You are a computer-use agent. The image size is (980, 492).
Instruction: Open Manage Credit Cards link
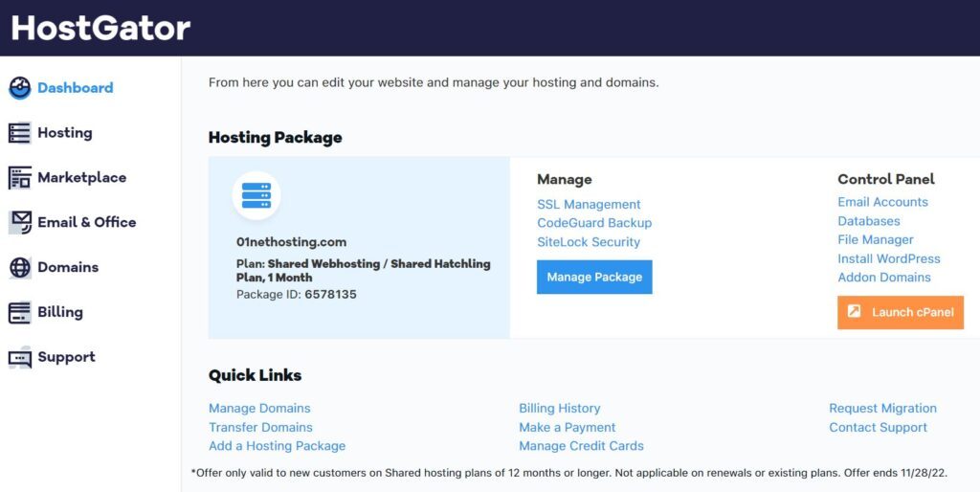(x=581, y=446)
